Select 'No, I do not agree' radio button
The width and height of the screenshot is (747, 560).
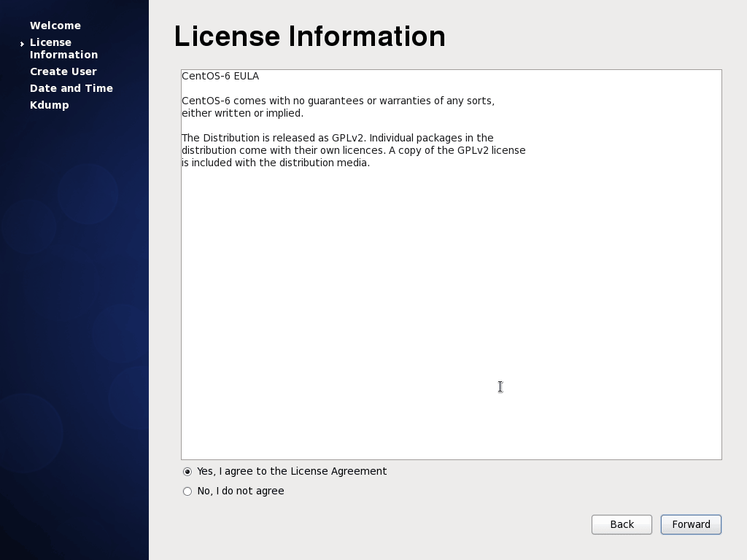point(187,491)
